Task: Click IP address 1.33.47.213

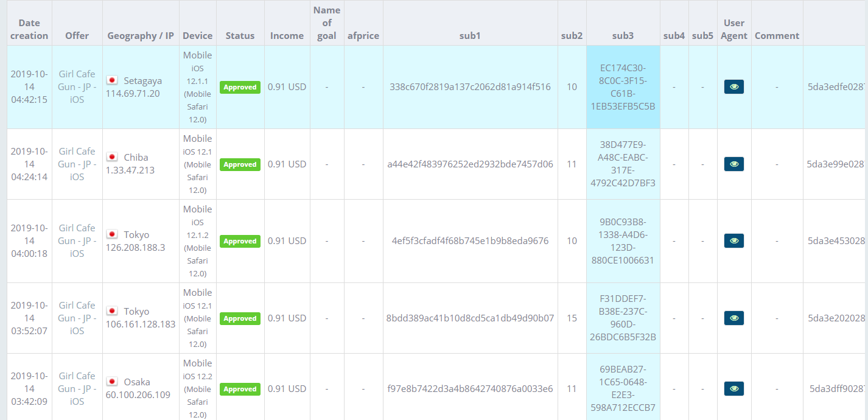Action: coord(130,170)
